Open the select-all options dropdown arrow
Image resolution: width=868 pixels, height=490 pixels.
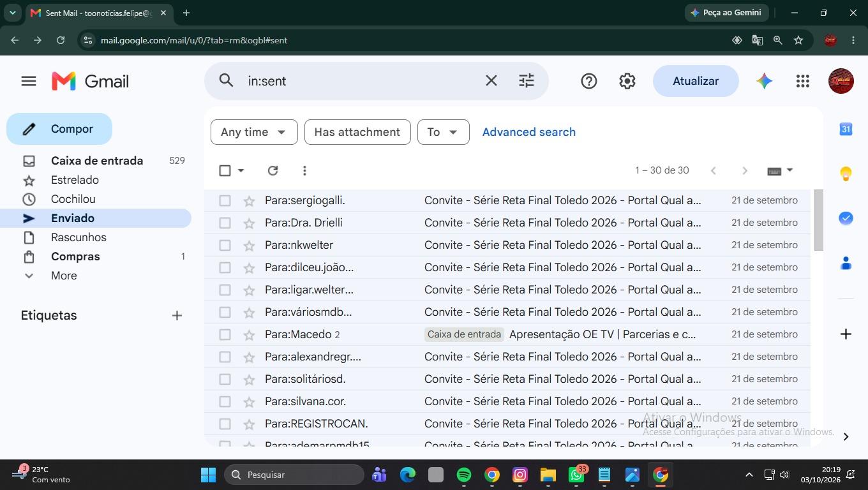[x=241, y=170]
